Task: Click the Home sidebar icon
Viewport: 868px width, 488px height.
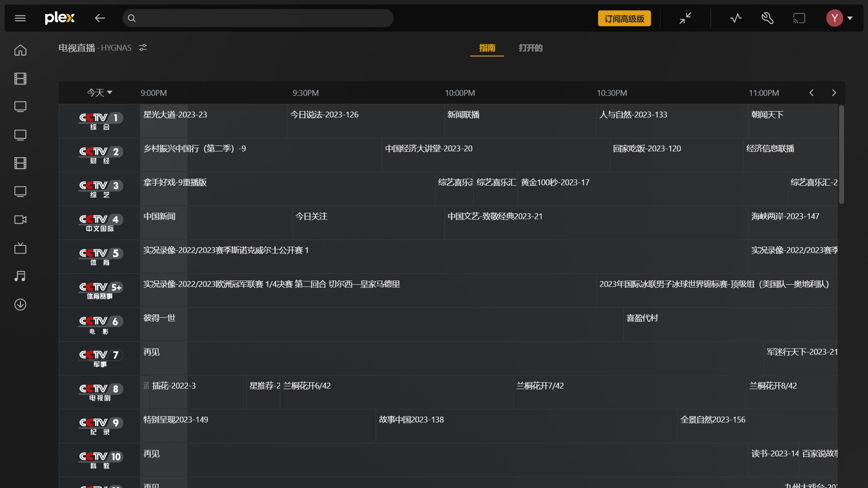Action: point(20,50)
